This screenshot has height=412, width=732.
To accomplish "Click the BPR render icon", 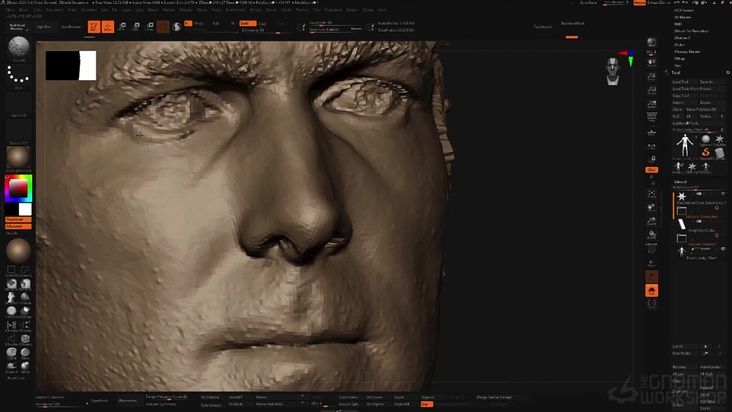I will click(x=651, y=42).
